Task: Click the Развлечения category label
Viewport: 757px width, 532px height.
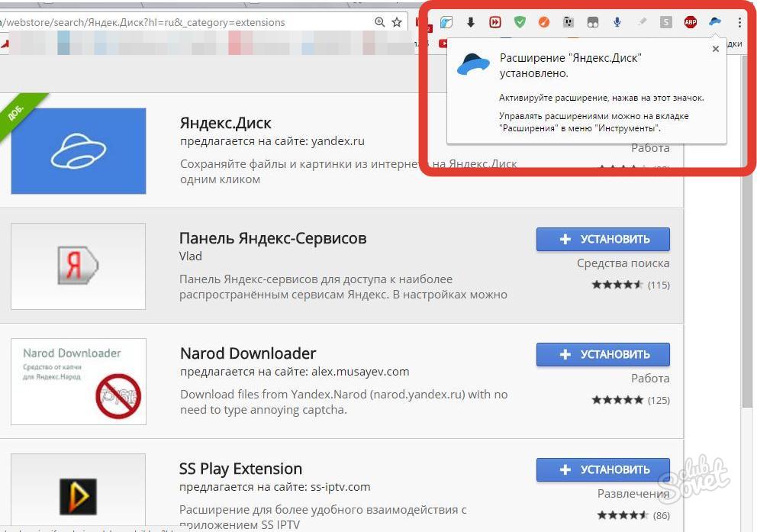Action: pos(633,493)
